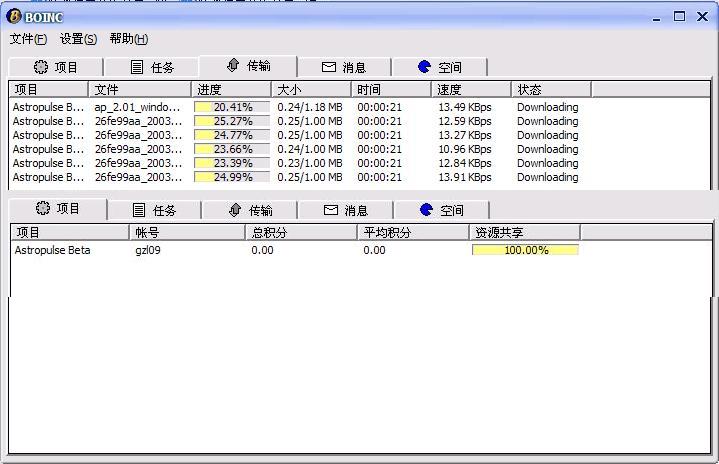The width and height of the screenshot is (719, 464).
Task: Click the envelope icon on the upper 消息 tab
Action: pyautogui.click(x=329, y=67)
